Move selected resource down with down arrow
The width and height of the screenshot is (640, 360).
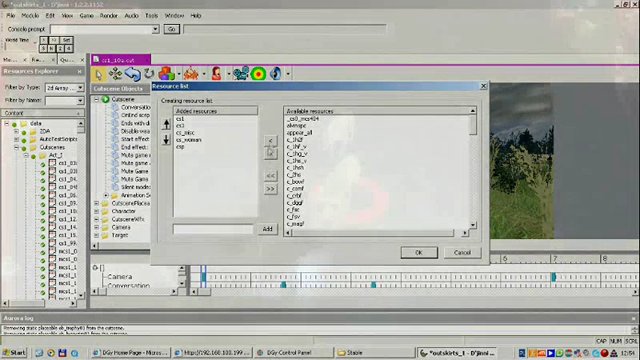(166, 139)
